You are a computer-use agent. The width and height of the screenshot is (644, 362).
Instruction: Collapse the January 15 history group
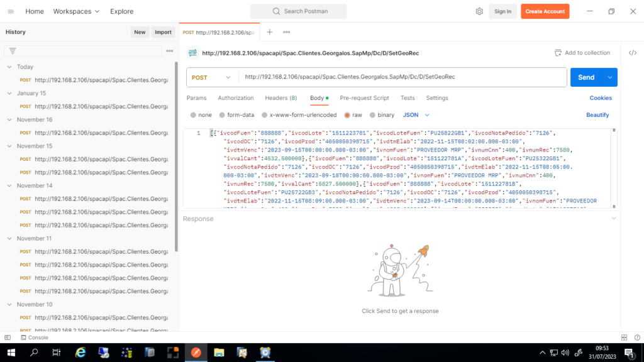coord(9,94)
